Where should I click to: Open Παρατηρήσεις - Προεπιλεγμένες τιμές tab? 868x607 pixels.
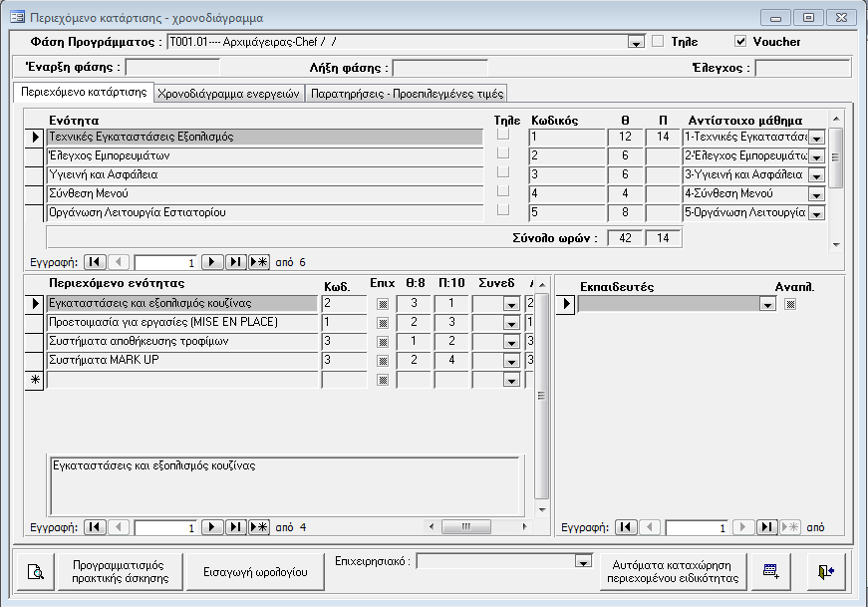(407, 94)
